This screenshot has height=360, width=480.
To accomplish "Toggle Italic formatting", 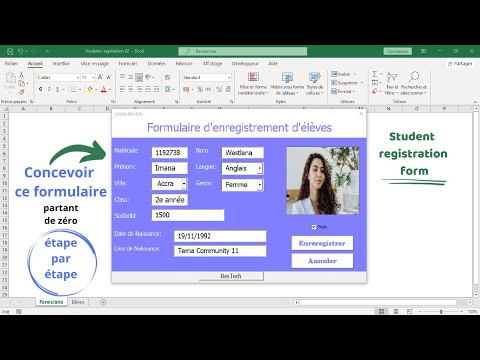I will (x=49, y=89).
